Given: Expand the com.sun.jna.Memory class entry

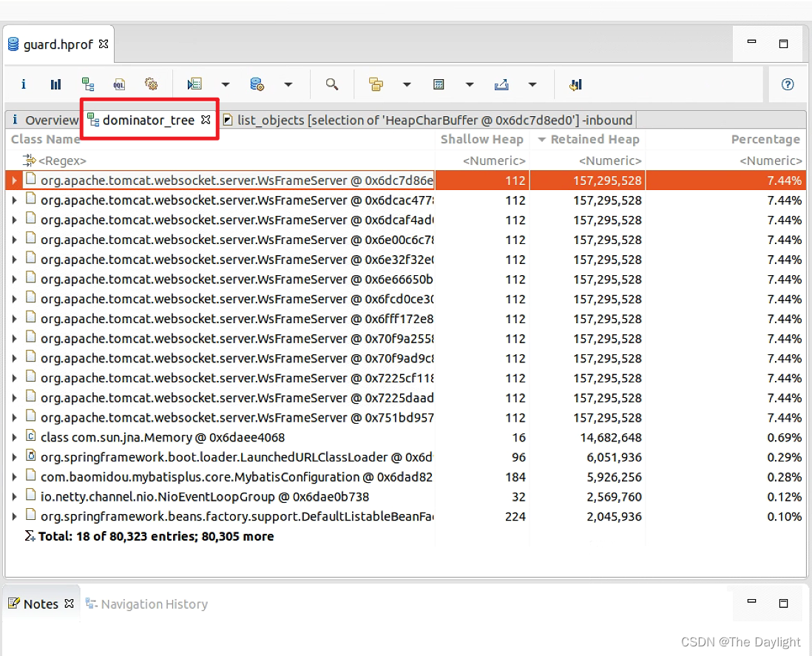Looking at the screenshot, I should [13, 437].
